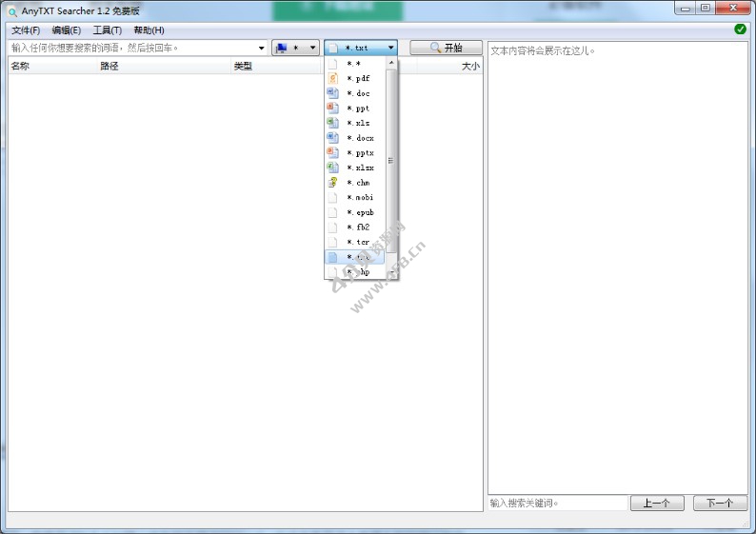Choose the *.xlsx file type

click(355, 168)
